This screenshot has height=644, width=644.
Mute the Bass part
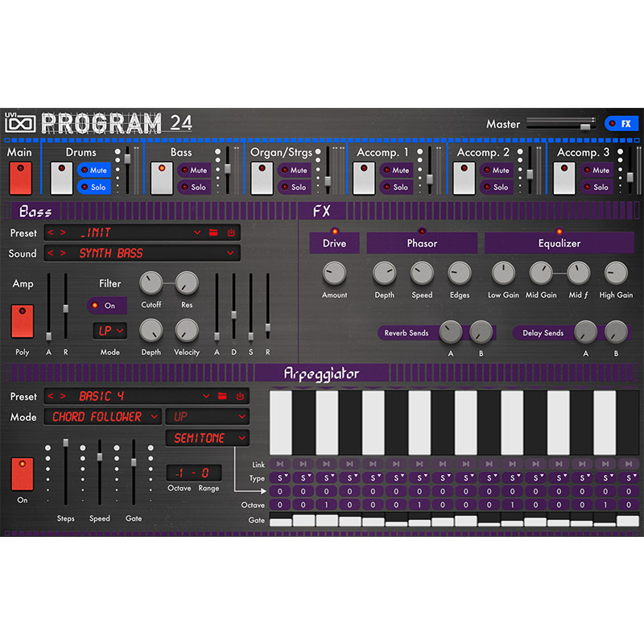pyautogui.click(x=194, y=170)
